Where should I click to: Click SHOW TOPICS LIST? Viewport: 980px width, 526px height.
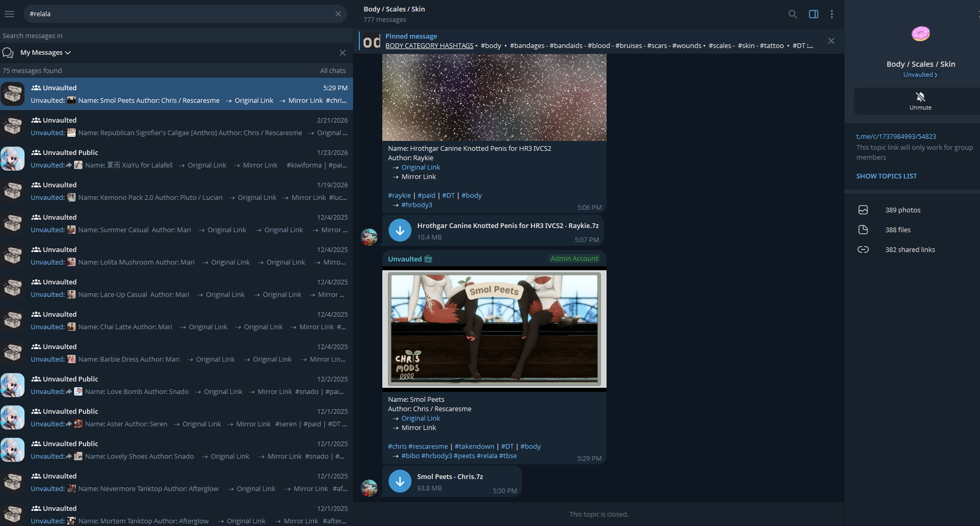coord(886,176)
